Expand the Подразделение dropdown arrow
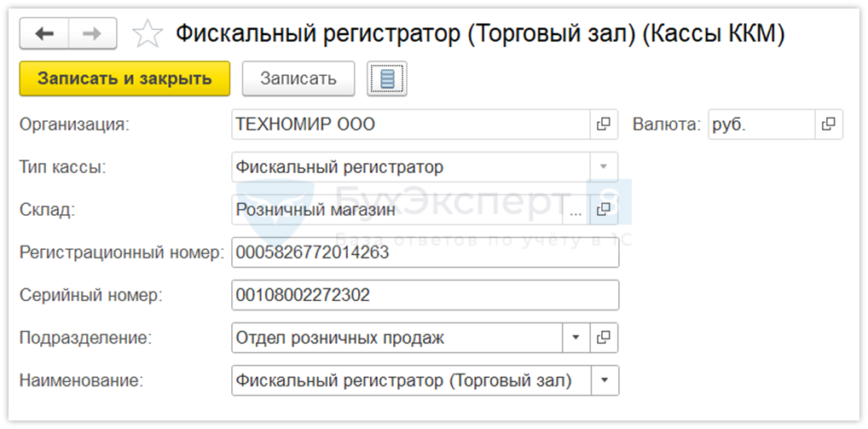The height and width of the screenshot is (429, 868). tap(576, 338)
